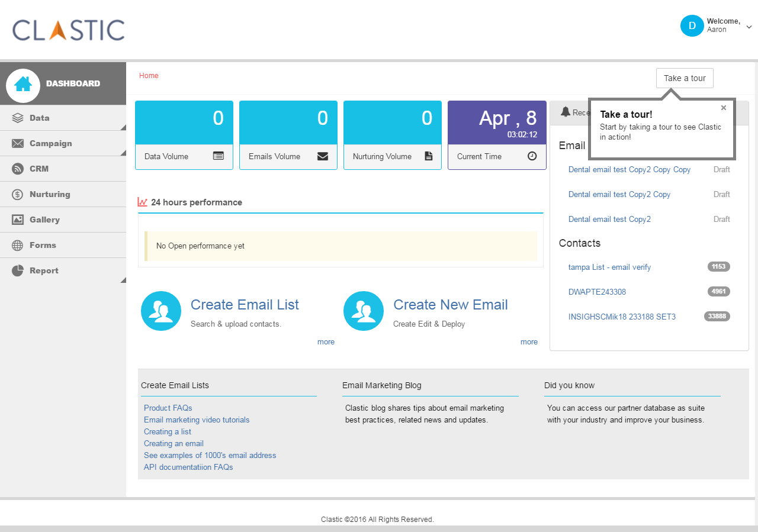Click the Report pie chart icon
The height and width of the screenshot is (532, 758).
pyautogui.click(x=18, y=270)
